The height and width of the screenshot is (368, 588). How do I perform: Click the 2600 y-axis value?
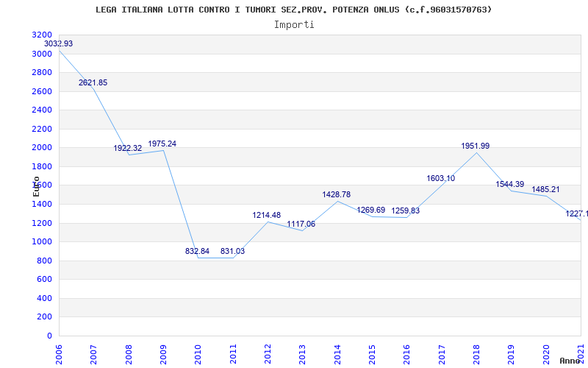42,91
